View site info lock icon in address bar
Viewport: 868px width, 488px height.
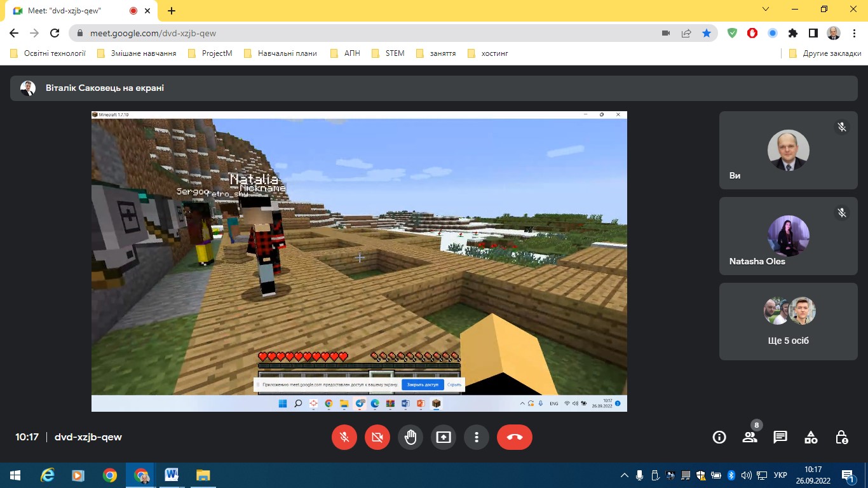pos(80,33)
